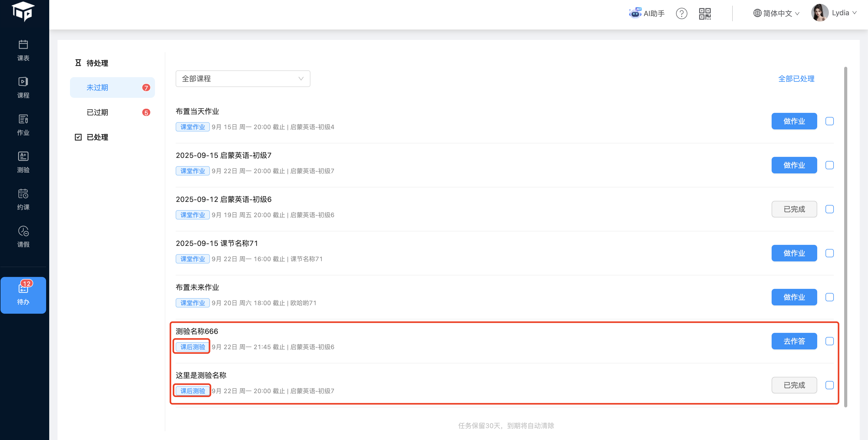Image resolution: width=868 pixels, height=440 pixels.
Task: Open the 约课 booking sidebar icon
Action: pos(23,199)
